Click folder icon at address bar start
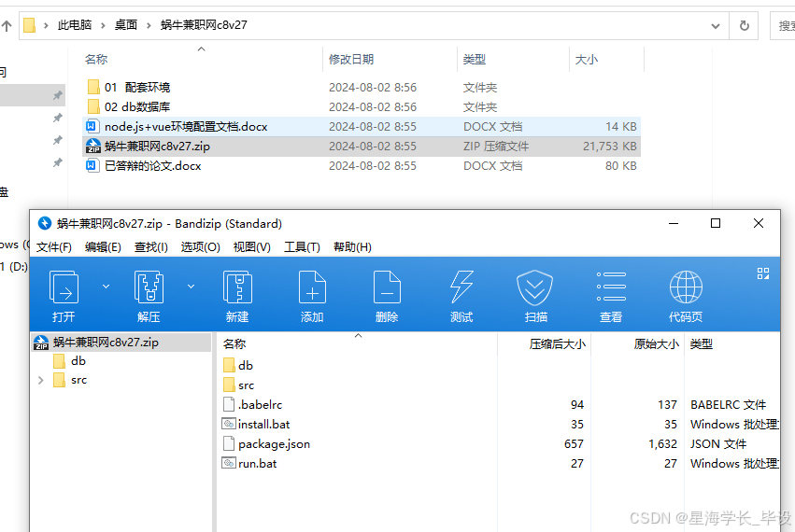The width and height of the screenshot is (795, 532). coord(30,25)
